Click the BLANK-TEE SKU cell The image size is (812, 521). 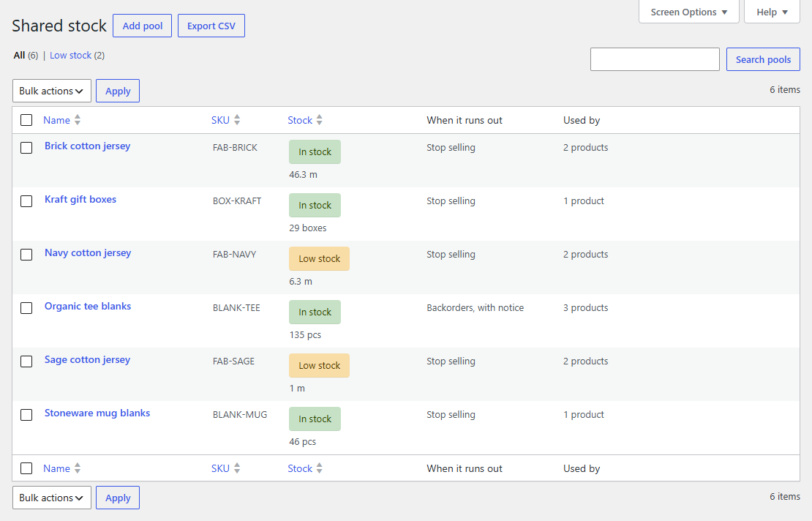[237, 307]
